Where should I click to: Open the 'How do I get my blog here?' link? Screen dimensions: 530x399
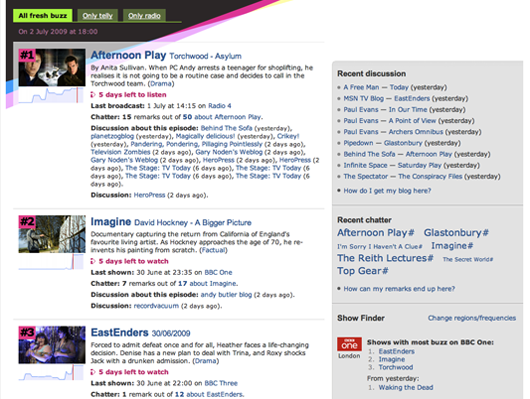pos(387,191)
